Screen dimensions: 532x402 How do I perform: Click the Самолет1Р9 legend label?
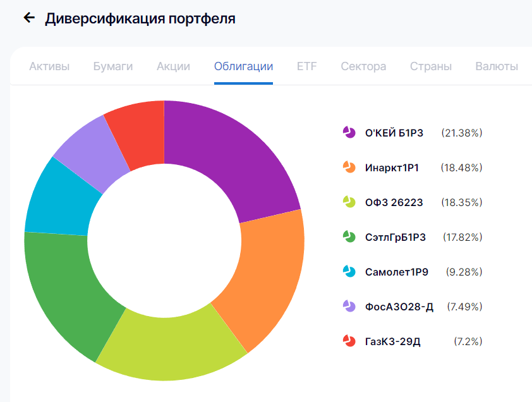click(x=397, y=272)
